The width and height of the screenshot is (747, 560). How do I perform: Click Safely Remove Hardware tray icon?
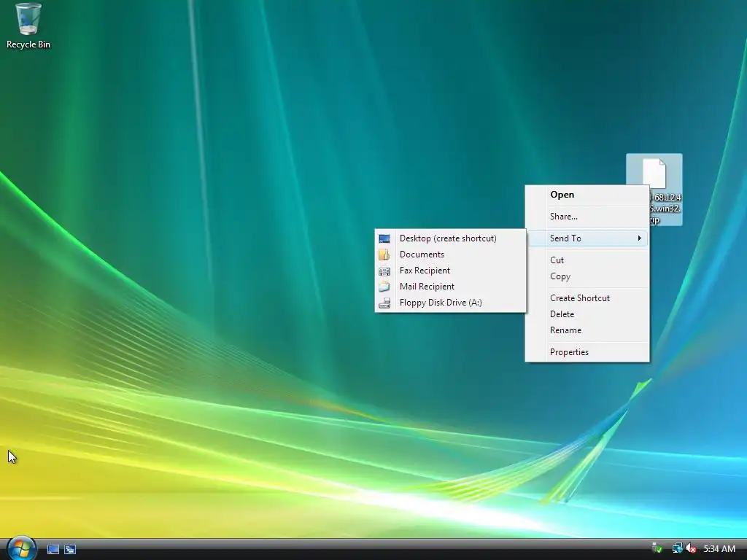[657, 548]
